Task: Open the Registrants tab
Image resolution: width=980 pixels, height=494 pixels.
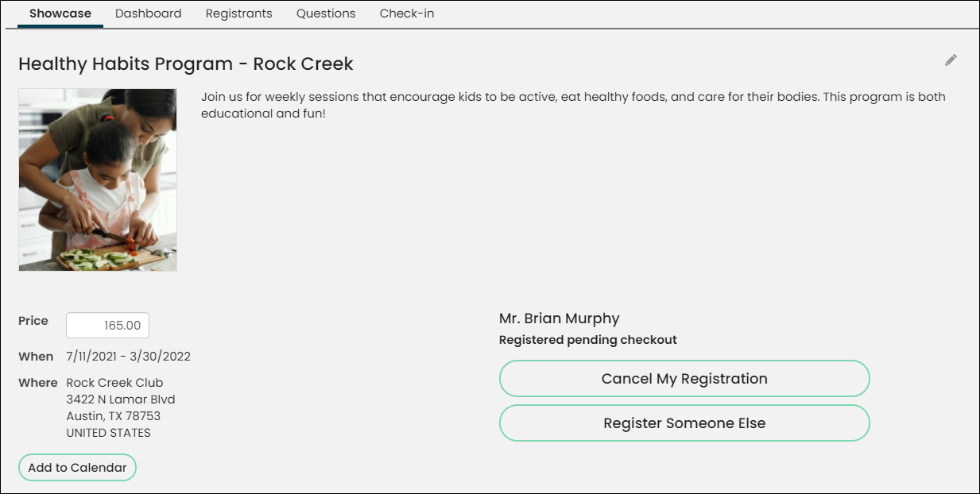Action: tap(238, 14)
